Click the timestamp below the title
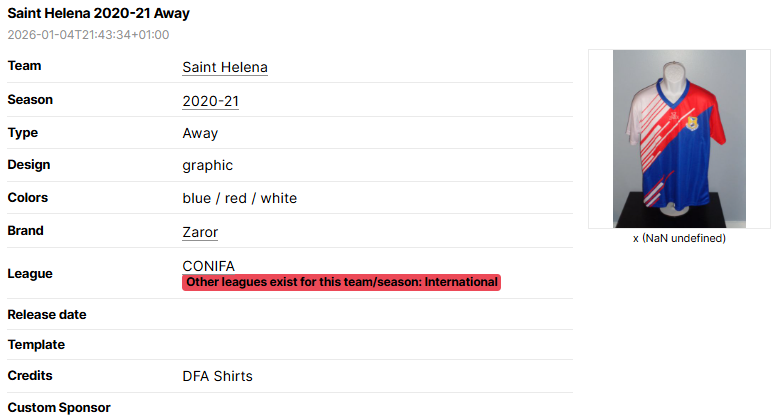 click(88, 34)
